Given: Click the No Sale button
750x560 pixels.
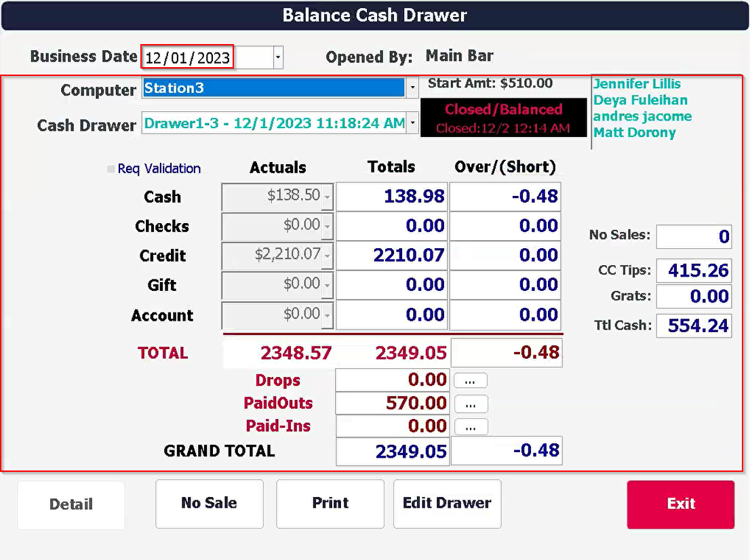Looking at the screenshot, I should 209,504.
